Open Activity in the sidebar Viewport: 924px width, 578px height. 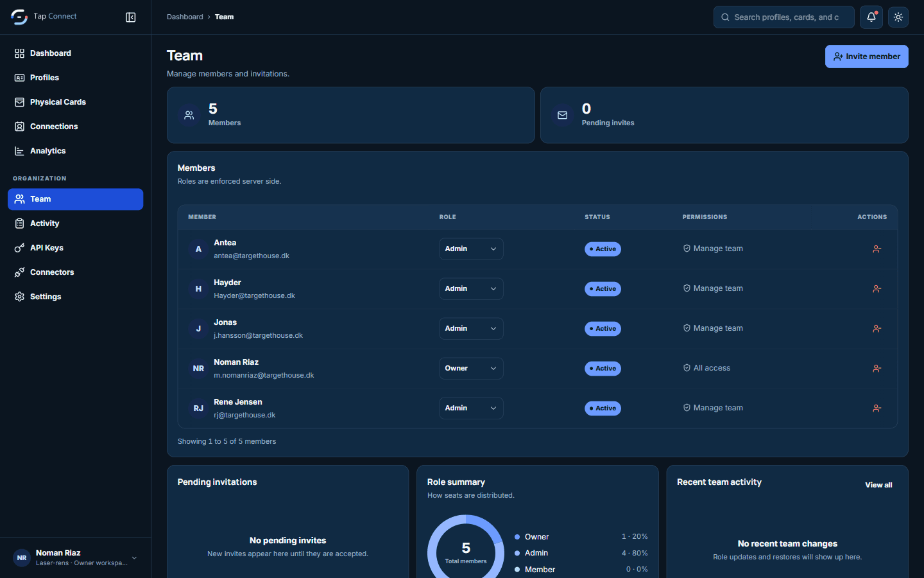(x=75, y=223)
